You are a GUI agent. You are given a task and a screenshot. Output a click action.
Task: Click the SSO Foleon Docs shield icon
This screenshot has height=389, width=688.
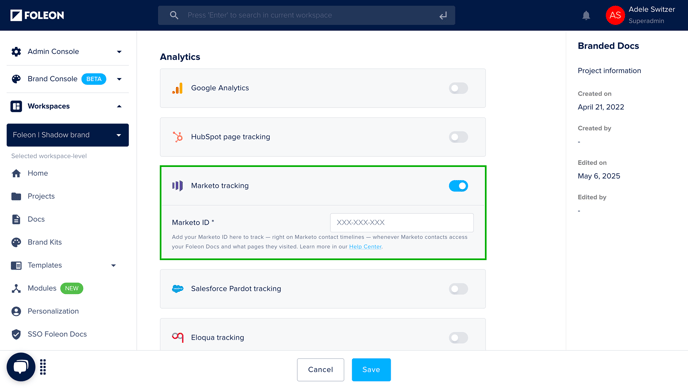point(16,334)
